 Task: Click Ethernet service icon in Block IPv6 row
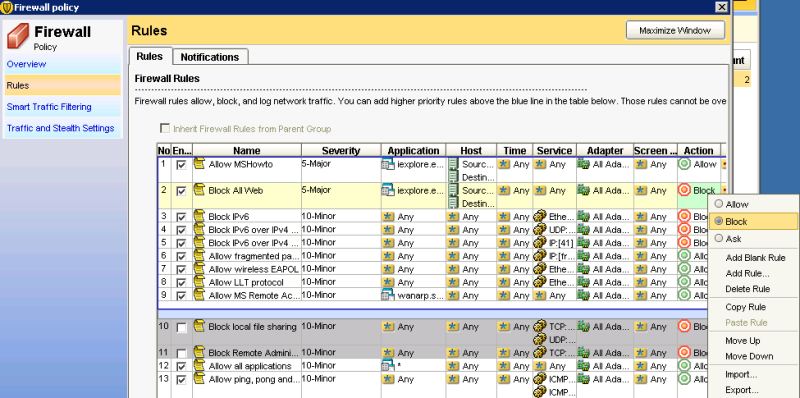(540, 216)
